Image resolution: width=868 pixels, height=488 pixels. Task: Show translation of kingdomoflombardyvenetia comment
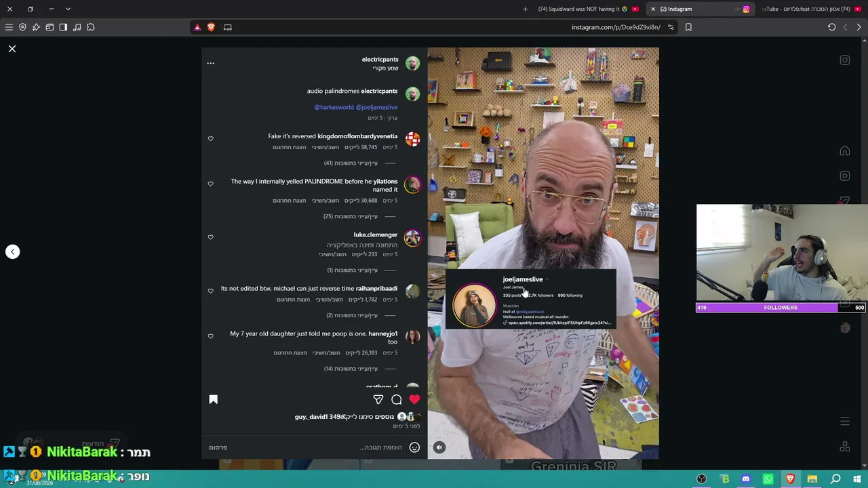point(290,147)
